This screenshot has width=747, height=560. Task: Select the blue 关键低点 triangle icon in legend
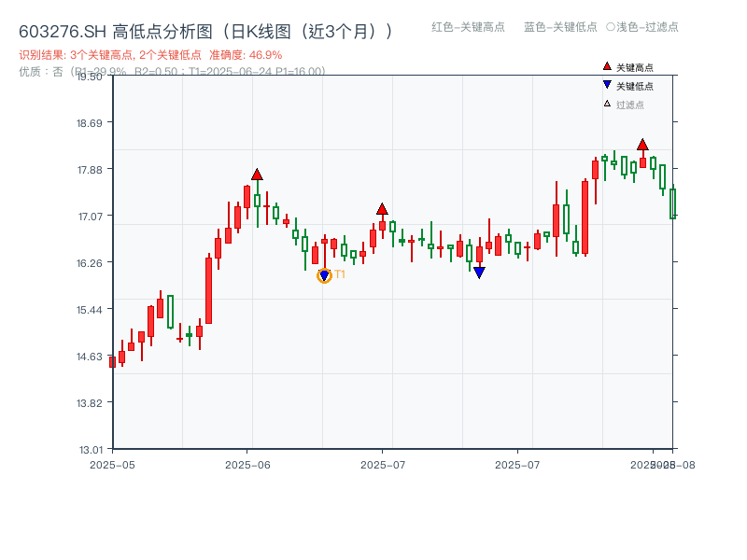605,85
